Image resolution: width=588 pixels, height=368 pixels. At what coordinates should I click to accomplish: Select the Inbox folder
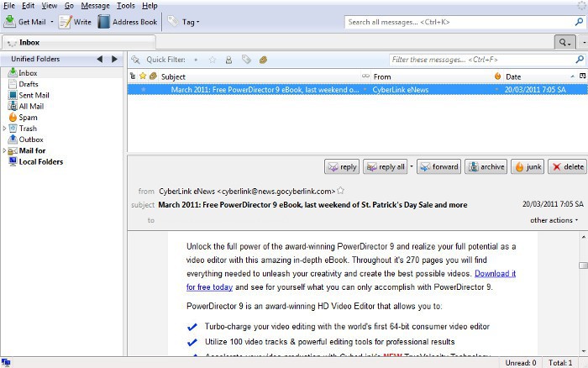(x=28, y=73)
